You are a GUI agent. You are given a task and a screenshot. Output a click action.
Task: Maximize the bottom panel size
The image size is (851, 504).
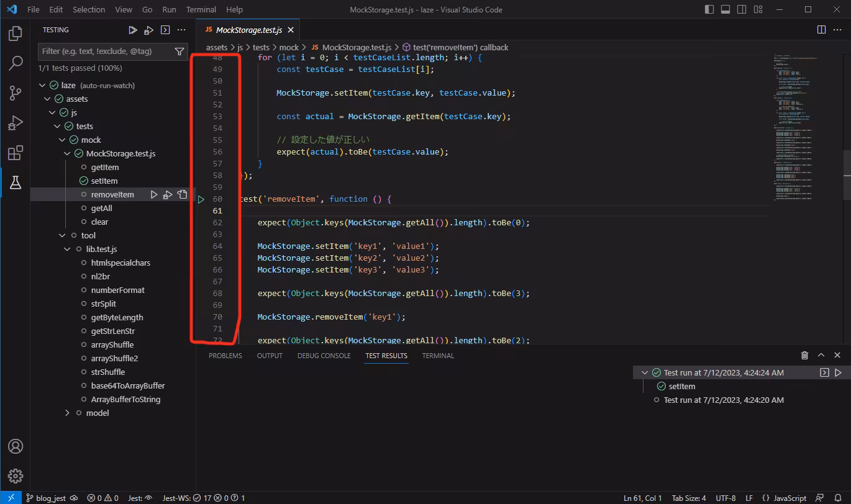(821, 356)
